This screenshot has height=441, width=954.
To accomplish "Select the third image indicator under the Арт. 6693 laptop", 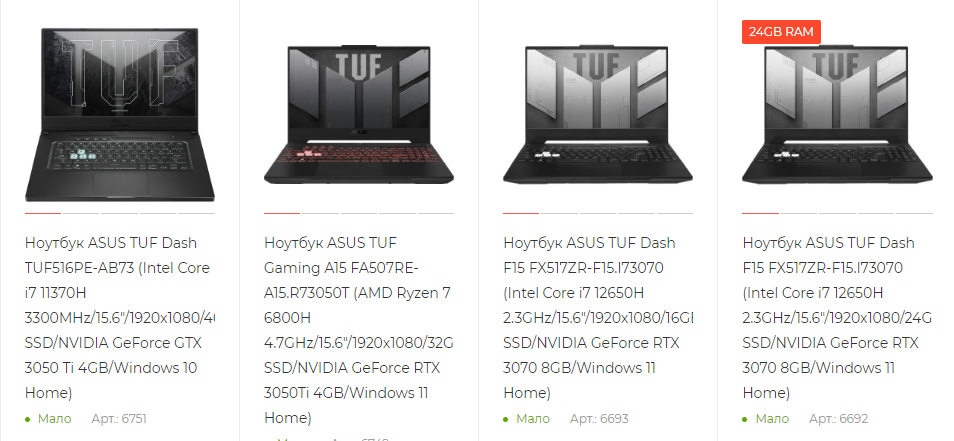I will 598,214.
